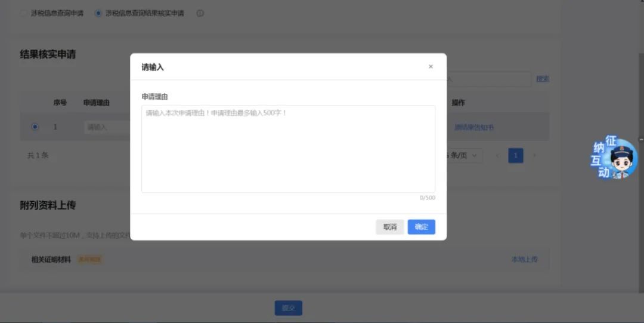Close the 请输入 dialog with the X
This screenshot has height=323, width=644.
point(431,67)
